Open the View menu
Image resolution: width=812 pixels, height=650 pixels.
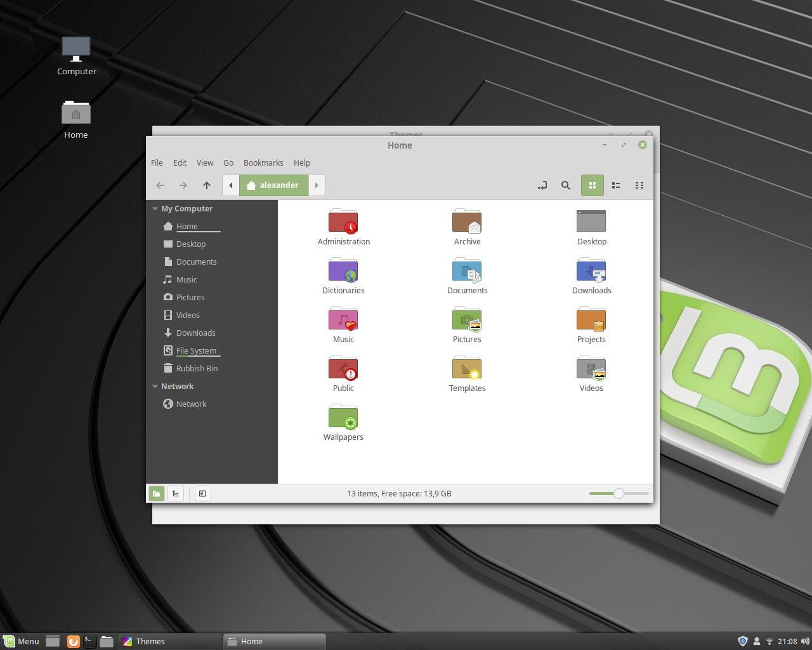(x=205, y=163)
